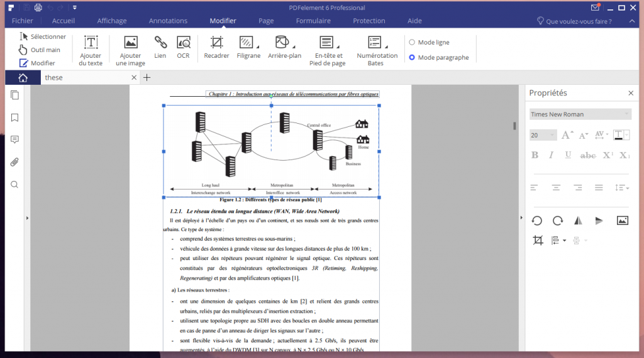Align text left
644x358 pixels.
click(x=534, y=187)
